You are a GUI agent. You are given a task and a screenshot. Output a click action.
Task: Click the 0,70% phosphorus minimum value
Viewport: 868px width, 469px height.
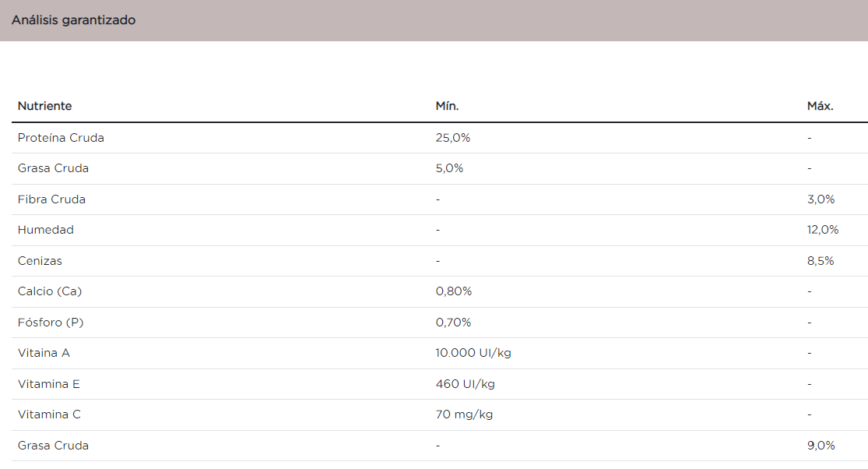pyautogui.click(x=453, y=323)
